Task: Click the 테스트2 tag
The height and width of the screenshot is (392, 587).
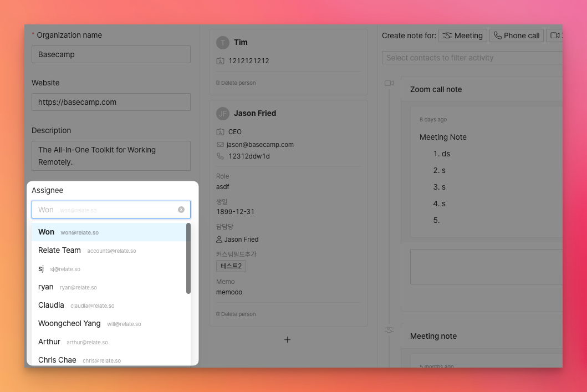Action: pyautogui.click(x=231, y=266)
